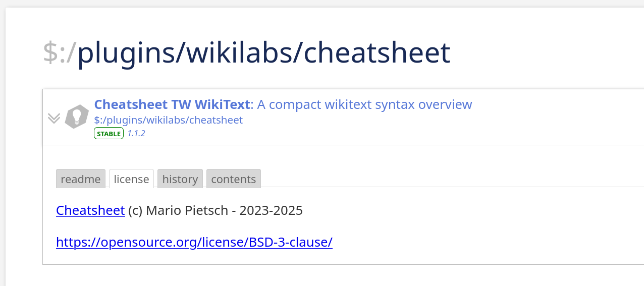This screenshot has width=644, height=286.
Task: Click the large tiddler heading plugins/wikilabs/cheatsheet
Action: (263, 52)
